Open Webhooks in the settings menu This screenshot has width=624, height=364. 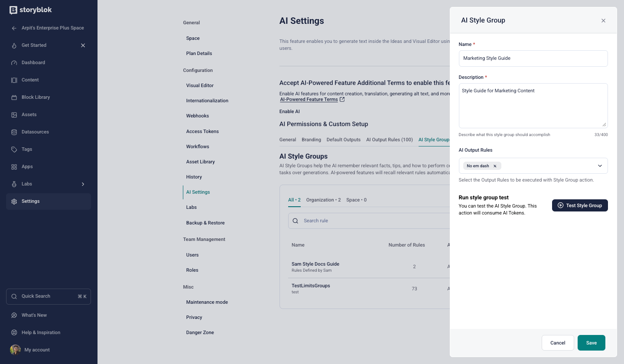198,116
